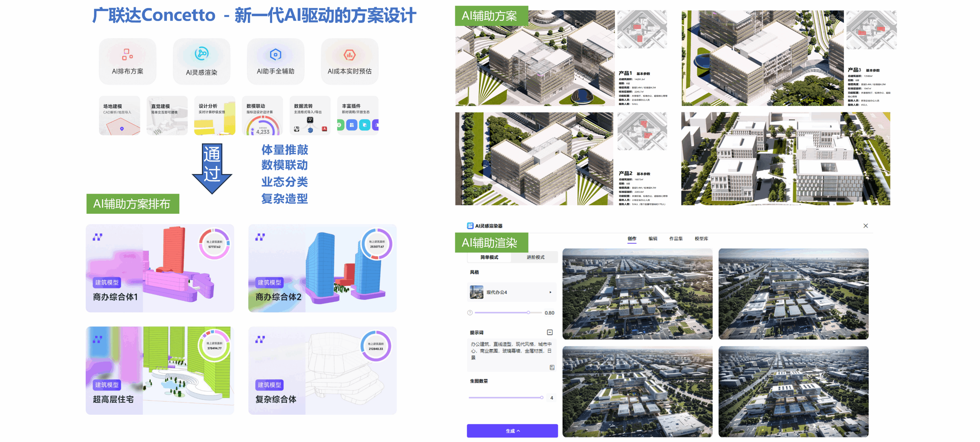
Task: Click the arrow on the 现代办公4 style row
Action: (x=550, y=292)
